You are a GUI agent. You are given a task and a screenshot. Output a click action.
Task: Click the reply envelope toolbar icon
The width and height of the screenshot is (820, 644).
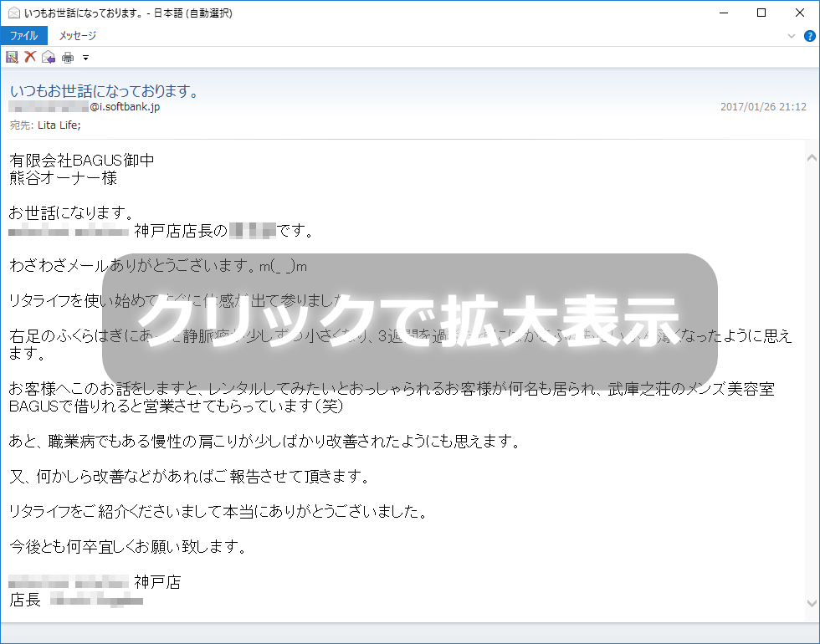pos(49,57)
